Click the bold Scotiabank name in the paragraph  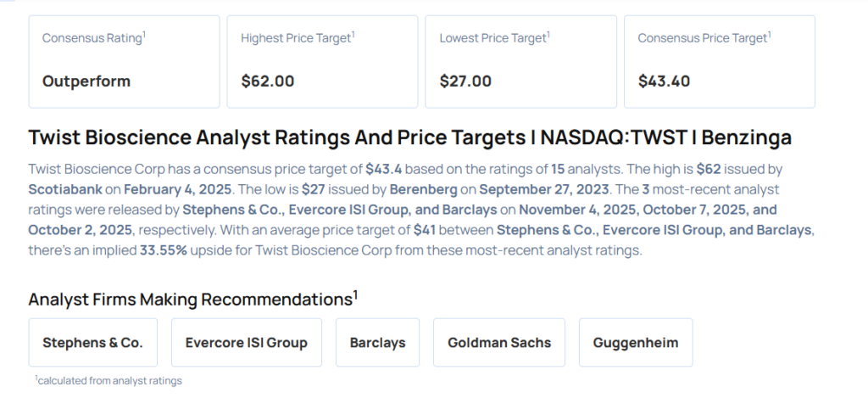pyautogui.click(x=67, y=188)
